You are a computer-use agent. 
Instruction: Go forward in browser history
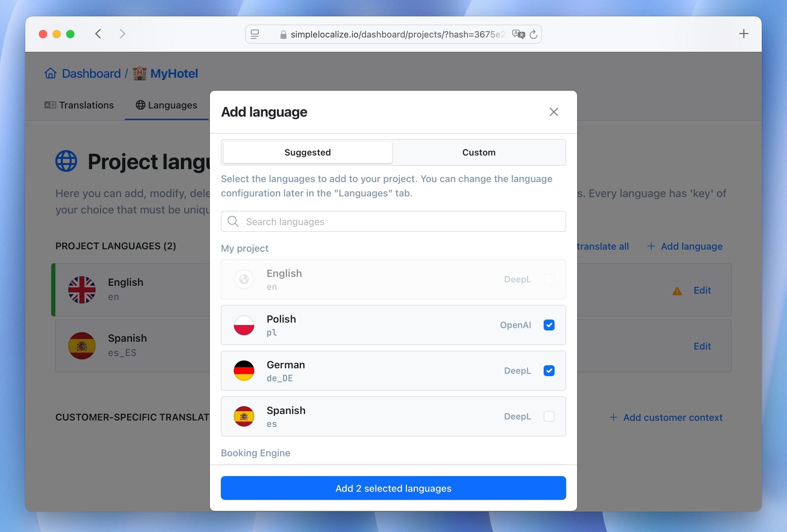[x=122, y=34]
